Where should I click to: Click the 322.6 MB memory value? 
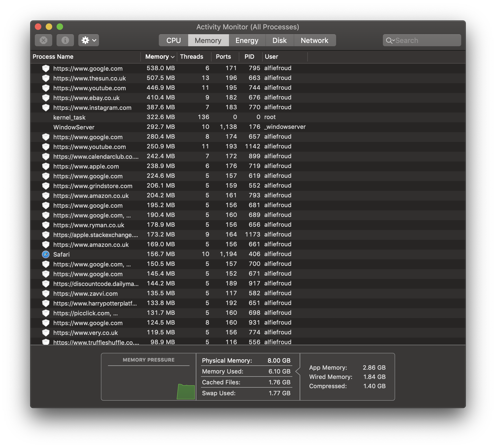click(161, 117)
